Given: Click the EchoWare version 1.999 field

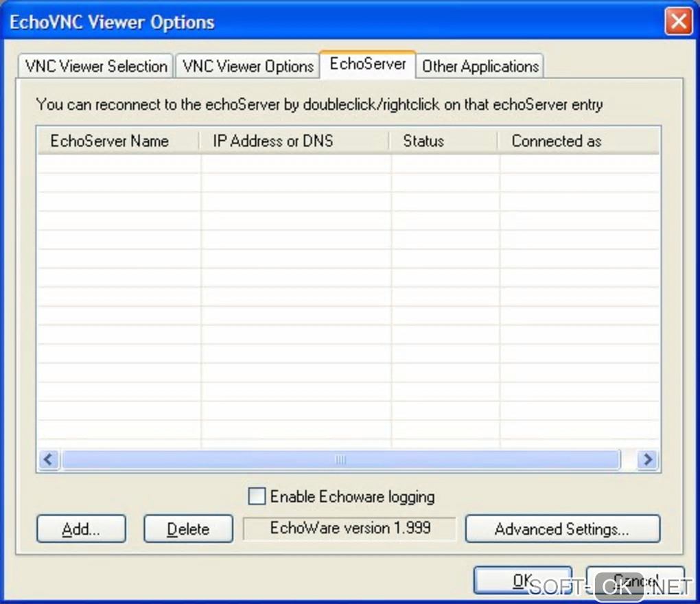Looking at the screenshot, I should pos(349,528).
